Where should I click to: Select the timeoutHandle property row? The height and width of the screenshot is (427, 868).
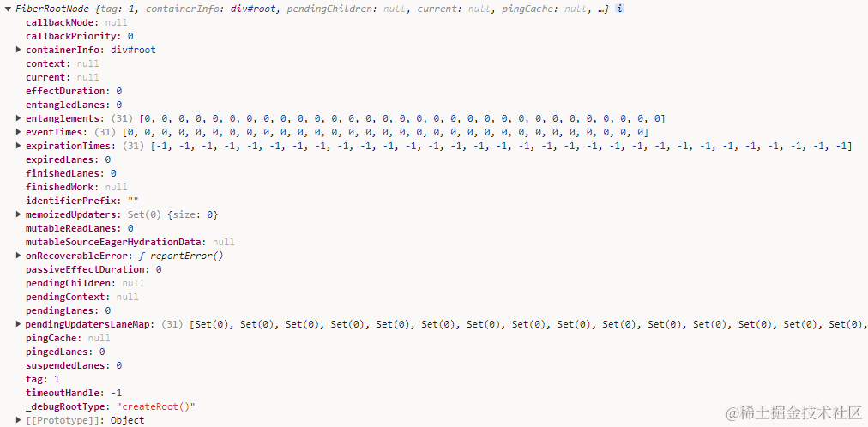click(65, 393)
